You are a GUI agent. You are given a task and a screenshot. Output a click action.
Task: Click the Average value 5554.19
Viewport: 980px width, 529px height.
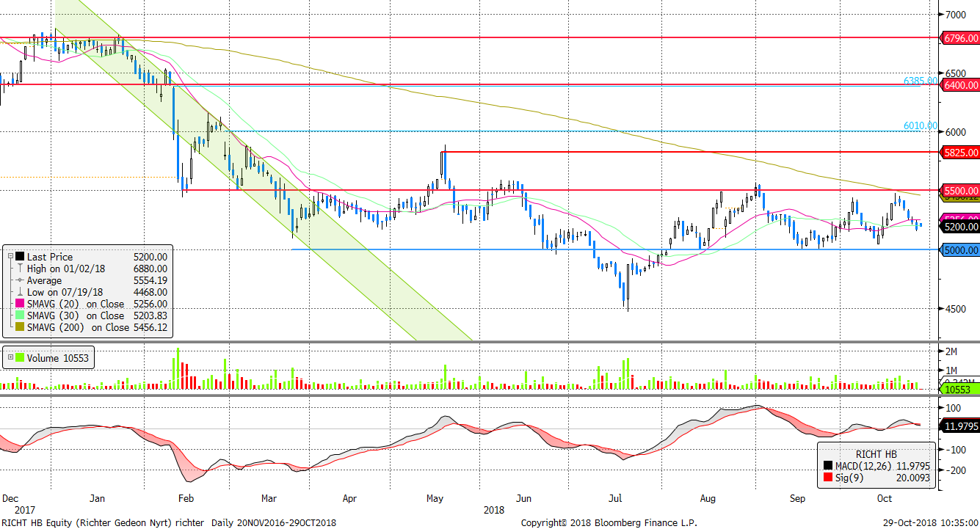[x=150, y=280]
